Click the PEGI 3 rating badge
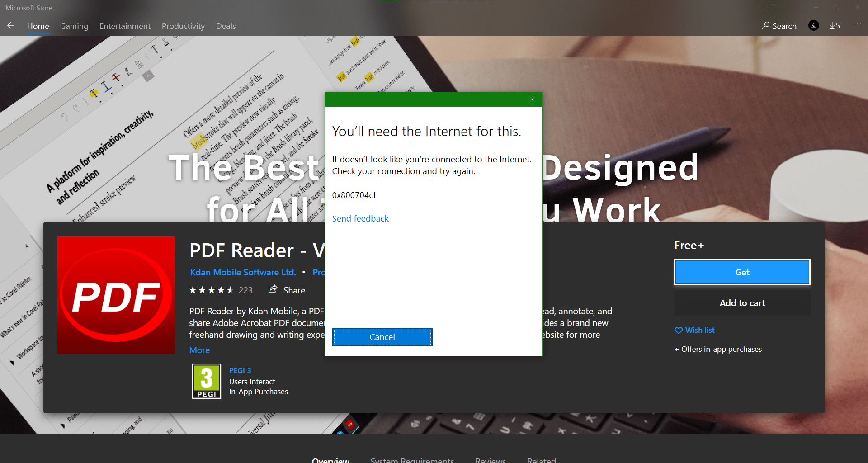 point(207,381)
